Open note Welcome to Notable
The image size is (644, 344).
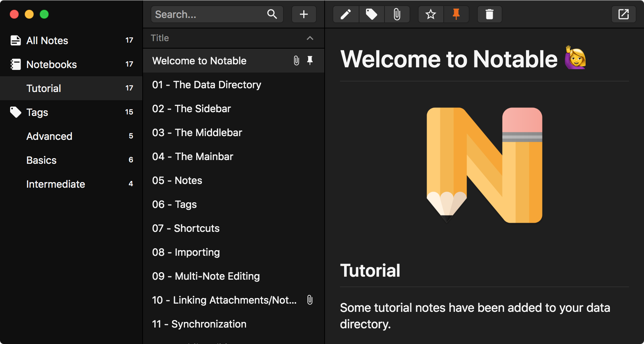(x=234, y=61)
